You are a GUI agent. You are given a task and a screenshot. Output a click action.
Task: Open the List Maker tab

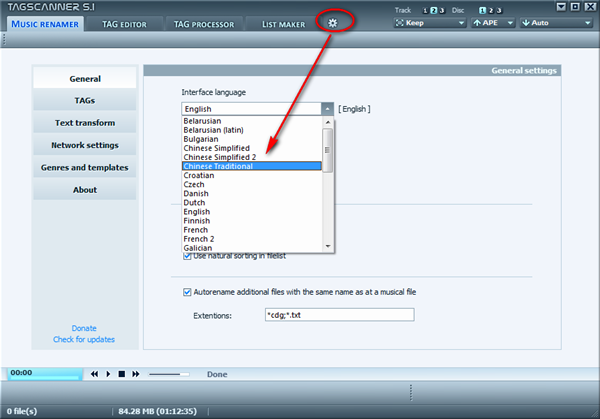284,24
